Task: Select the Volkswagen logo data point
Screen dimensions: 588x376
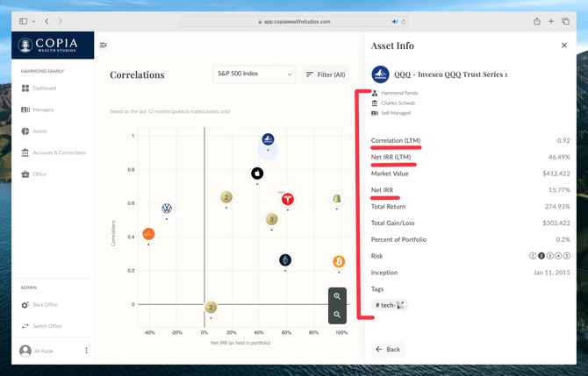Action: coord(167,209)
